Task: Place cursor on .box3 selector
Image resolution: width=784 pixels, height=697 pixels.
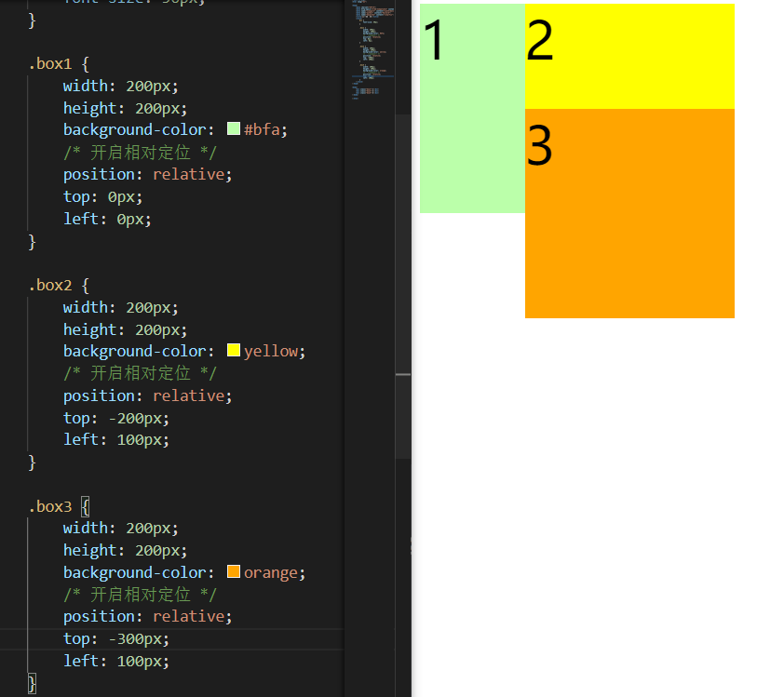Action: coord(50,506)
